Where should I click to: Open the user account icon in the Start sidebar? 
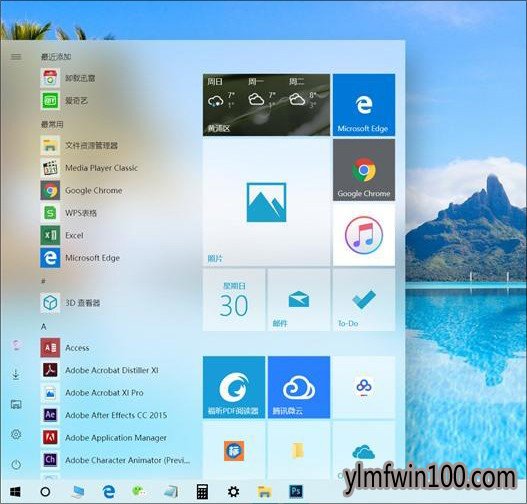click(x=16, y=345)
